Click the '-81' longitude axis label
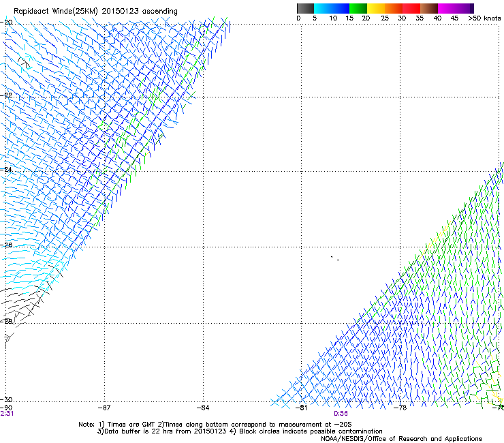 302,408
